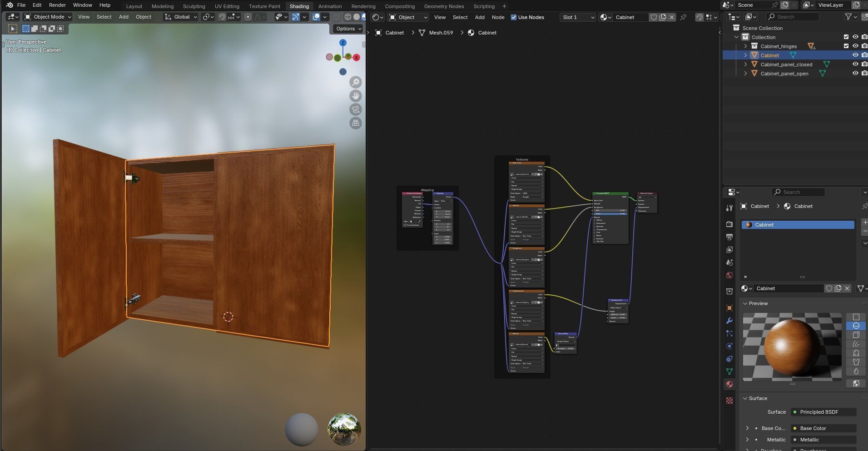This screenshot has width=868, height=451.
Task: Expand the Base Color property row
Action: click(747, 428)
